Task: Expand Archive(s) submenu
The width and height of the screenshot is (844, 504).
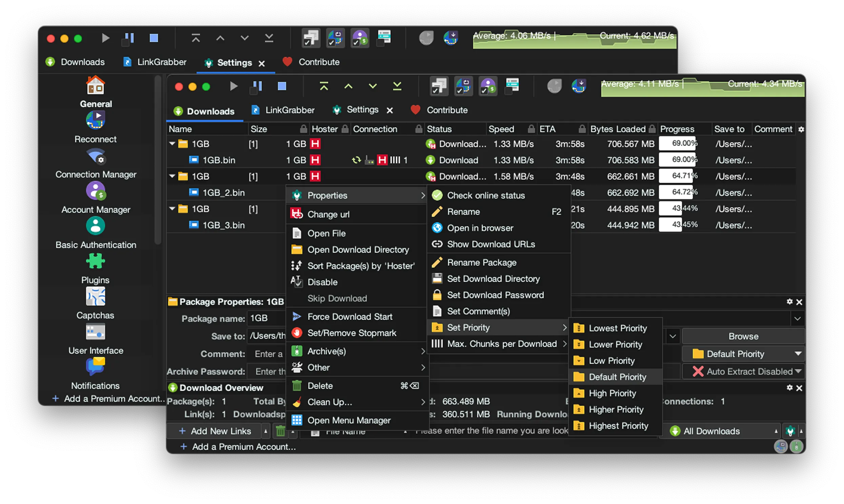Action: pyautogui.click(x=357, y=351)
